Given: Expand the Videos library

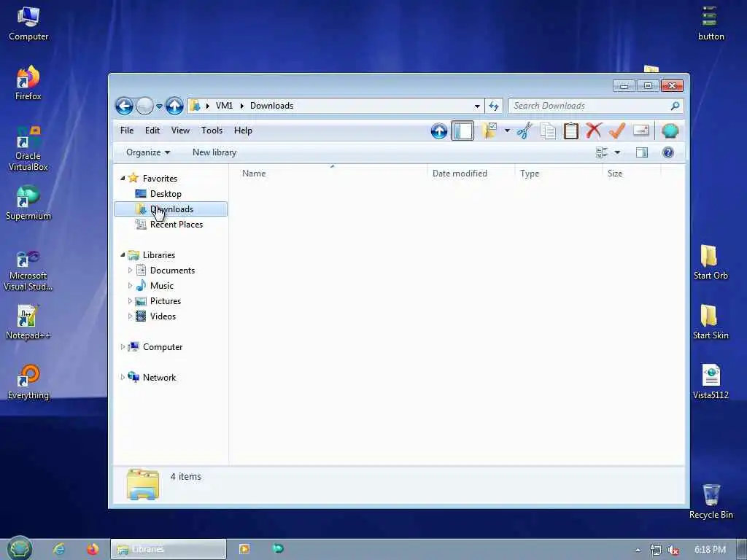Looking at the screenshot, I should click(130, 316).
